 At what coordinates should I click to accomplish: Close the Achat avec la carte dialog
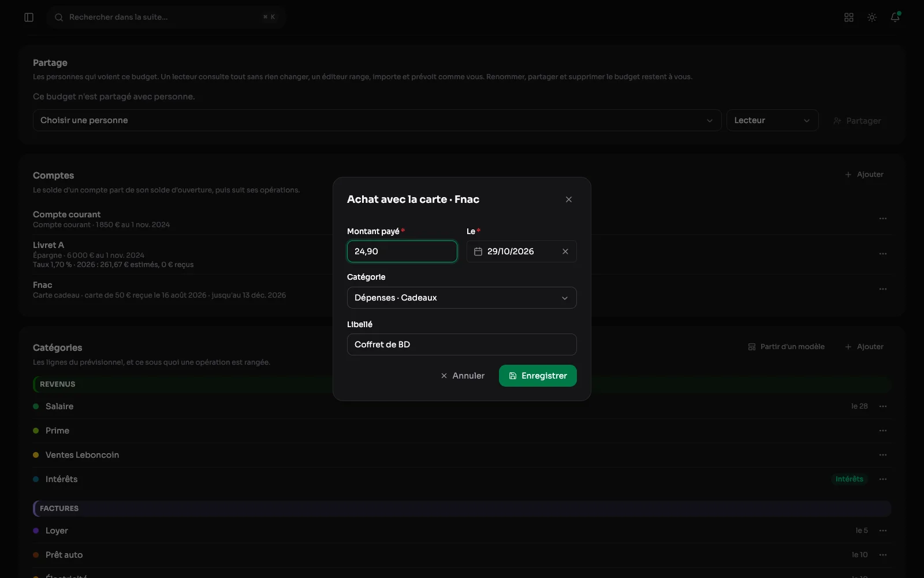click(569, 199)
